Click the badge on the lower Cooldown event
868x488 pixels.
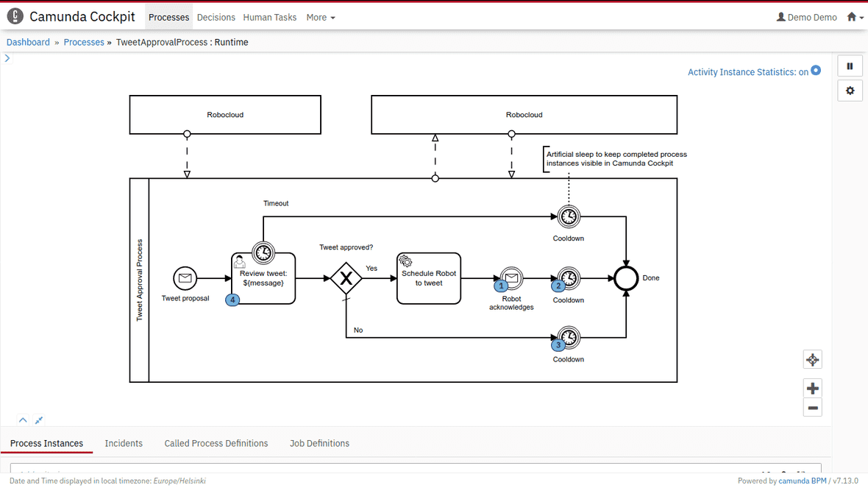[558, 343]
